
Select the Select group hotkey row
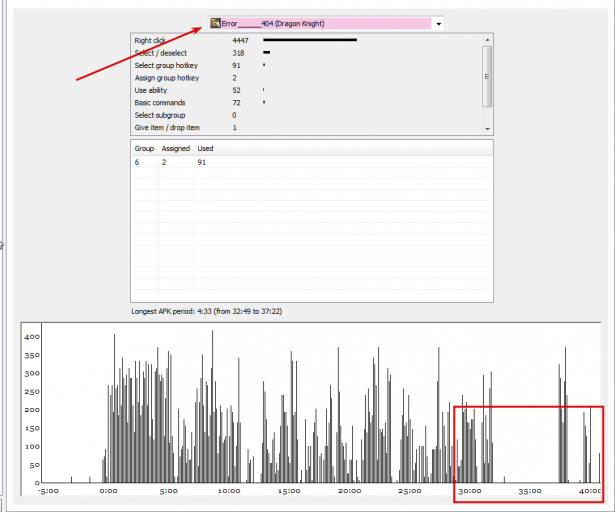tap(306, 66)
